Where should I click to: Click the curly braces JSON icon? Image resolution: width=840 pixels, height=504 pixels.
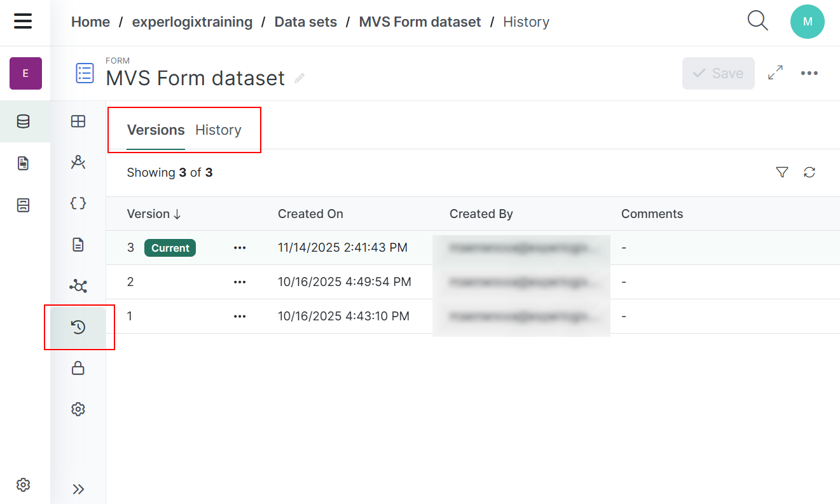point(78,203)
